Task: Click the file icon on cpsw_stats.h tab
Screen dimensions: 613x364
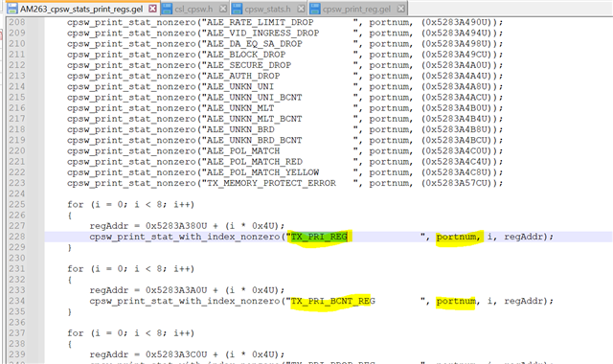Action: coord(237,9)
